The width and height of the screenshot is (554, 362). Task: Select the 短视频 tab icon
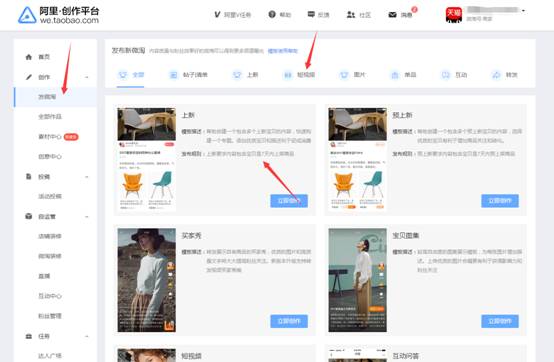(288, 75)
